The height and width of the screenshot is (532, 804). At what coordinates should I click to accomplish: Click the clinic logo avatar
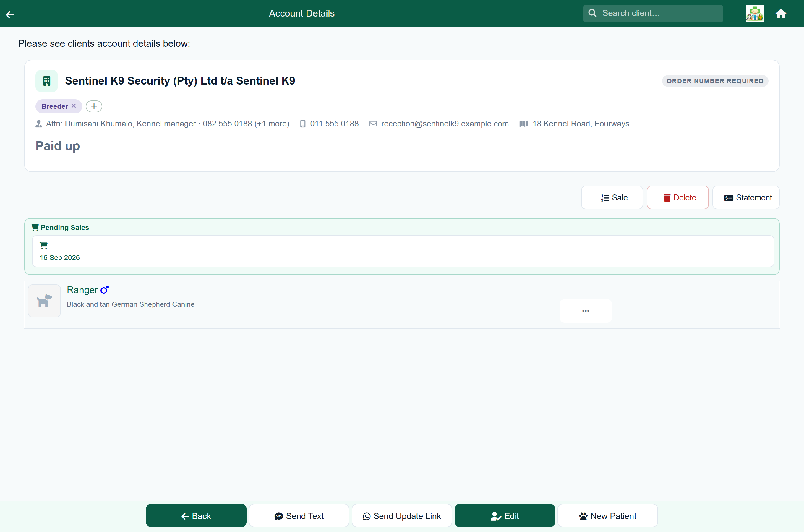pyautogui.click(x=754, y=14)
